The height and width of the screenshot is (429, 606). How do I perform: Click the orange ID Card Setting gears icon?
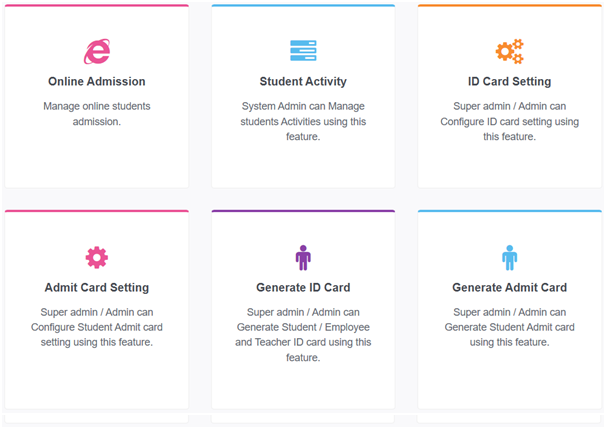pyautogui.click(x=509, y=51)
